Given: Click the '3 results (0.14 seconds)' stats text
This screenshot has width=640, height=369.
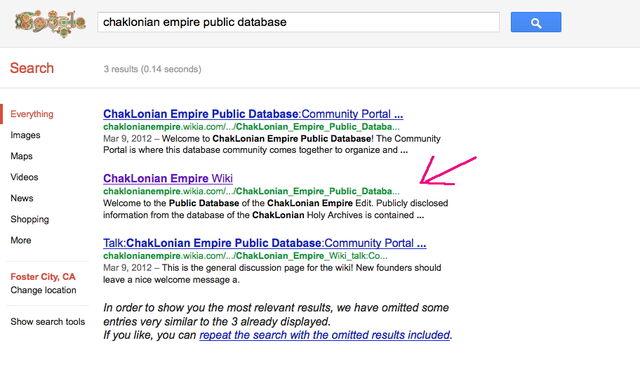Looking at the screenshot, I should [x=152, y=69].
